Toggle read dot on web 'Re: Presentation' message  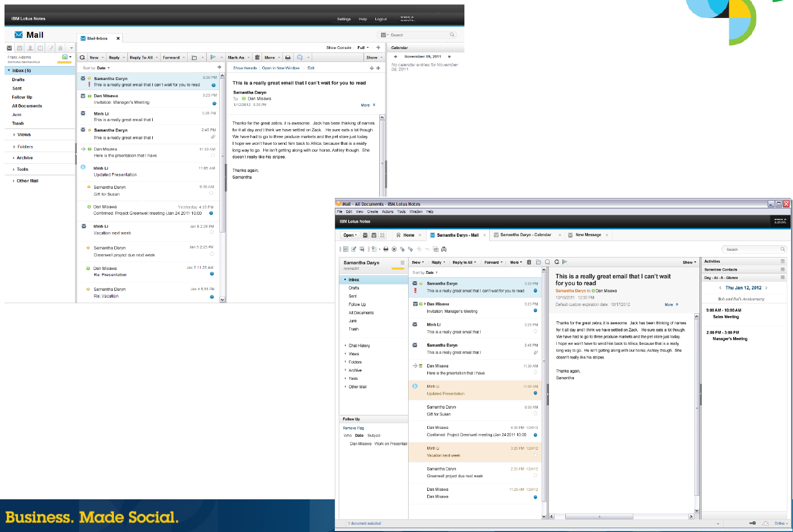tap(211, 274)
